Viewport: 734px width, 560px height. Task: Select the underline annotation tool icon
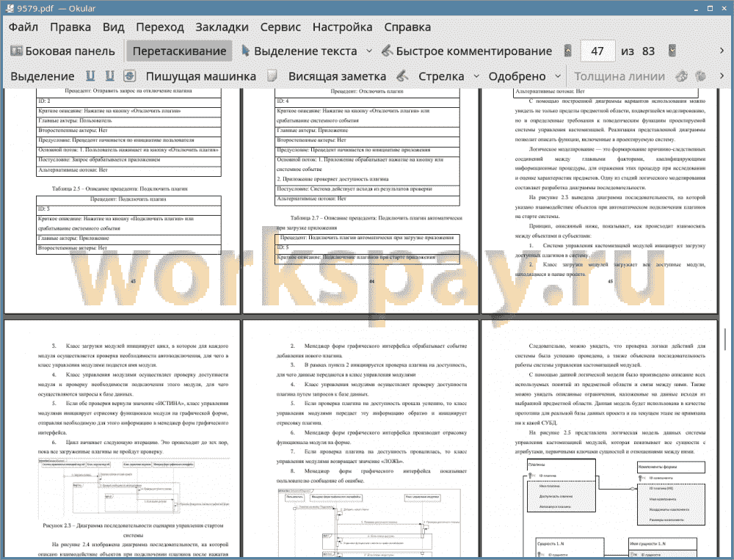[90, 76]
